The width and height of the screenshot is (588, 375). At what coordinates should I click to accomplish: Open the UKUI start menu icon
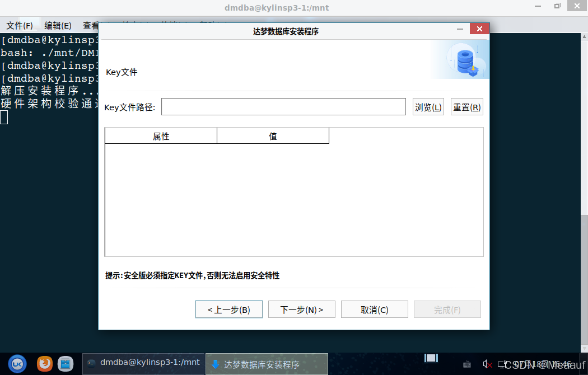tap(17, 364)
